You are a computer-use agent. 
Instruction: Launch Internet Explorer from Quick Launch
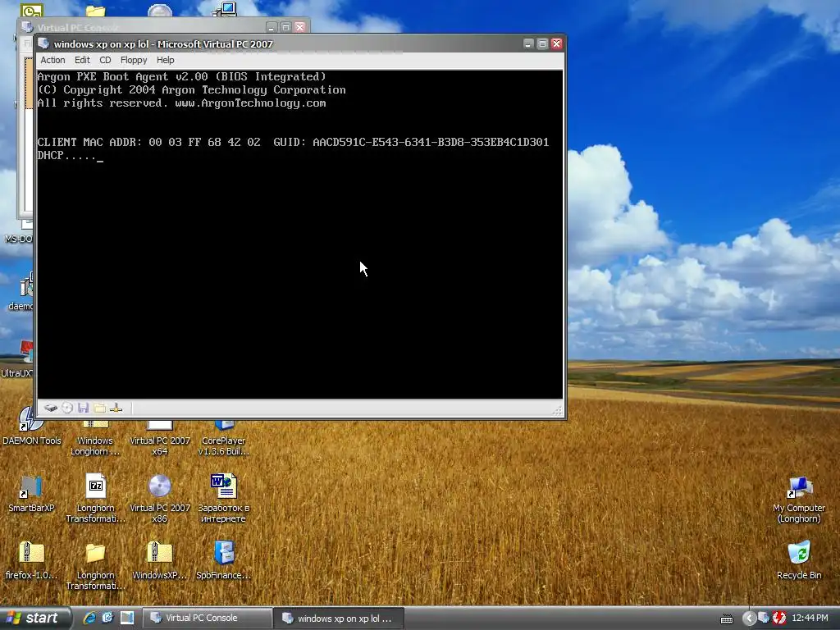coord(89,619)
